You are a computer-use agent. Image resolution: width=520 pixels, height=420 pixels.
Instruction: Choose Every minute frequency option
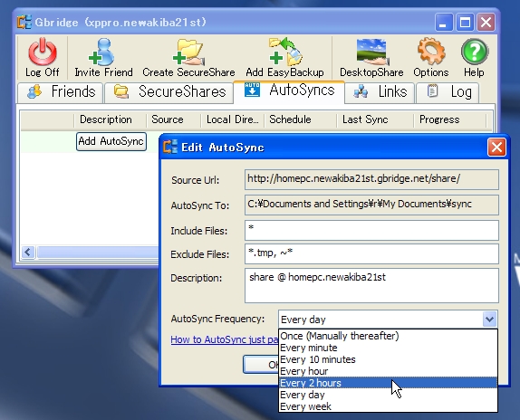(388, 348)
